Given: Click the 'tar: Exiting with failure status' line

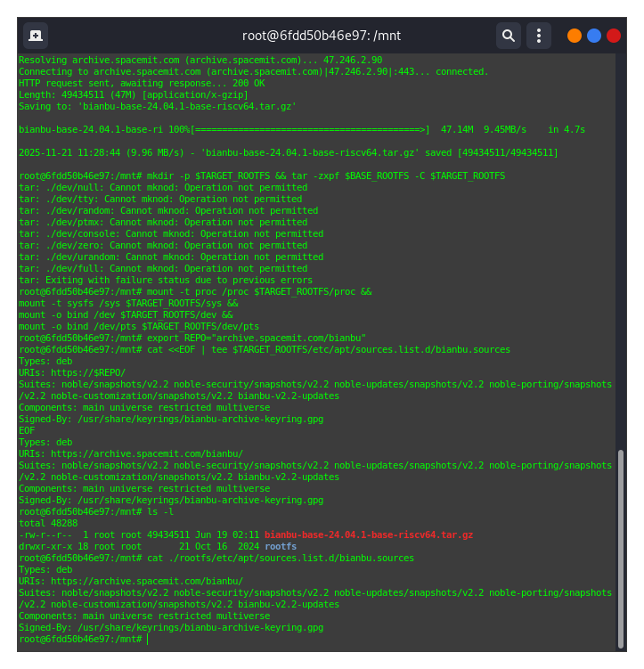Looking at the screenshot, I should point(166,280).
